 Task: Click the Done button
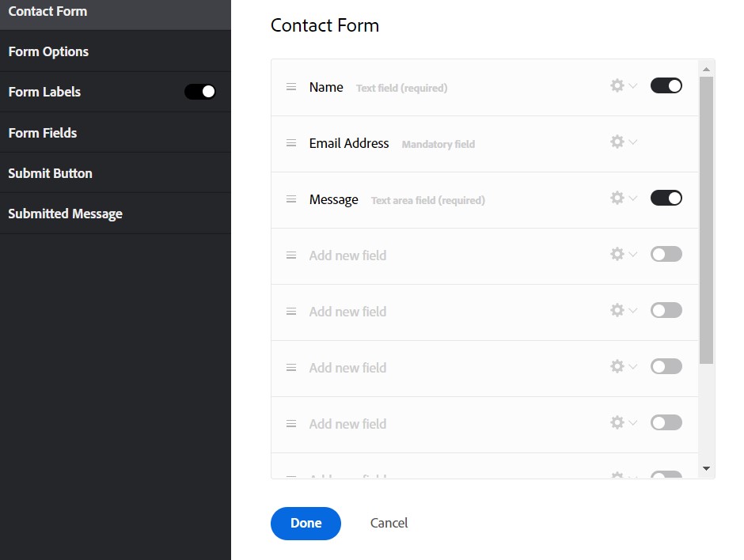[x=306, y=523]
